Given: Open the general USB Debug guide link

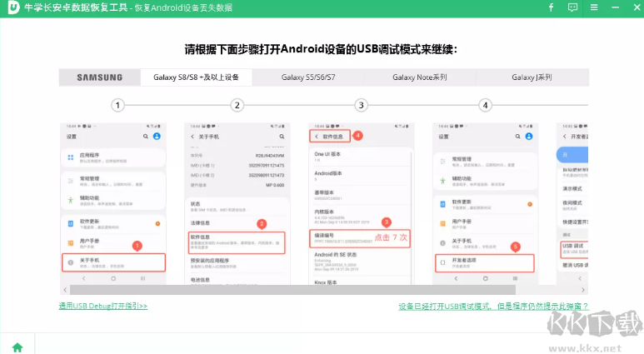Looking at the screenshot, I should [102, 306].
